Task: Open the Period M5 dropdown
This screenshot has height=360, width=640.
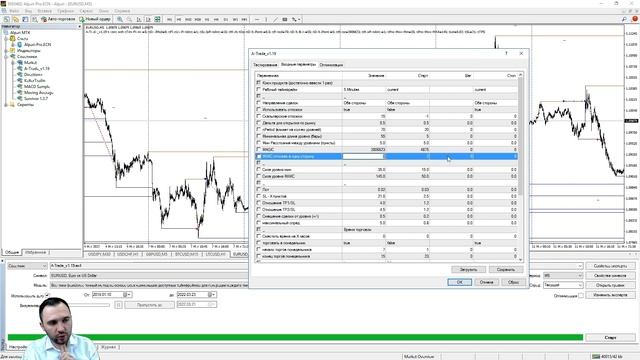Action: click(x=563, y=276)
